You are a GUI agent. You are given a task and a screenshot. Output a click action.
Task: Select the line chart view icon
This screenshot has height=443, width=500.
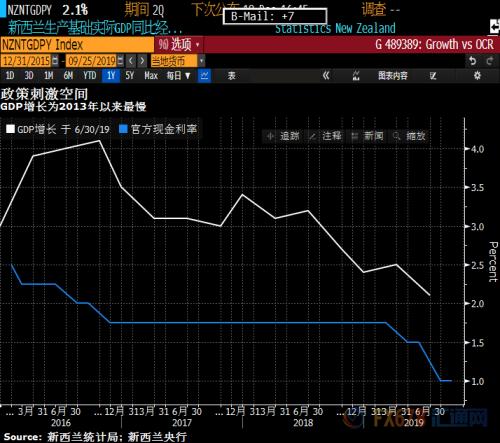[x=204, y=76]
